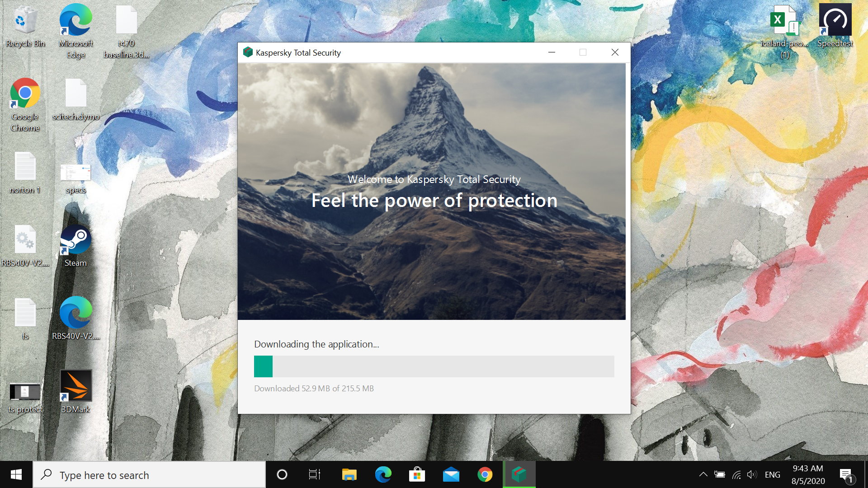Click the Kaspersky installer taskbar icon
The width and height of the screenshot is (868, 488).
click(519, 474)
